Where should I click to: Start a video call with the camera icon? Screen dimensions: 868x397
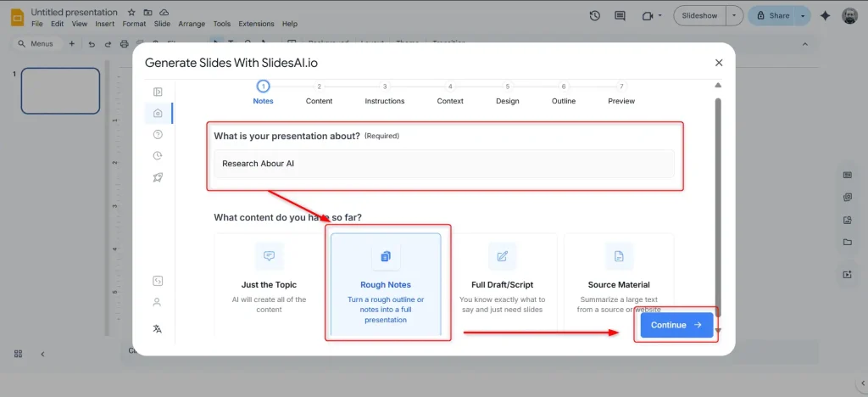tap(648, 15)
